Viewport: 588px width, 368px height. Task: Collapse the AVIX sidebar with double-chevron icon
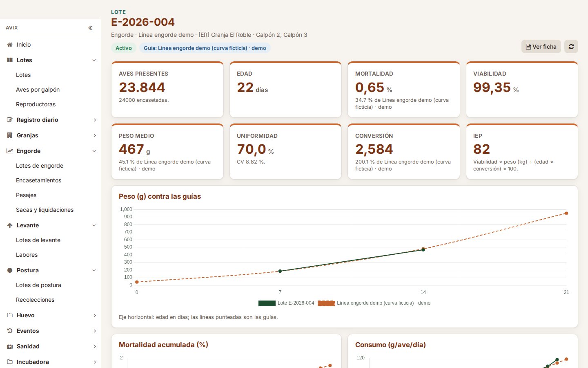pyautogui.click(x=90, y=28)
